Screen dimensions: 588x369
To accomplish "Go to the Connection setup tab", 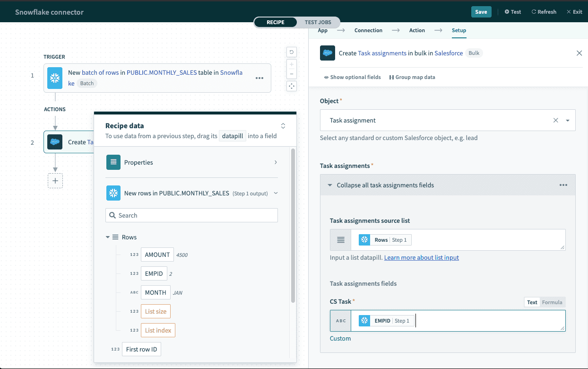I will 368,30.
